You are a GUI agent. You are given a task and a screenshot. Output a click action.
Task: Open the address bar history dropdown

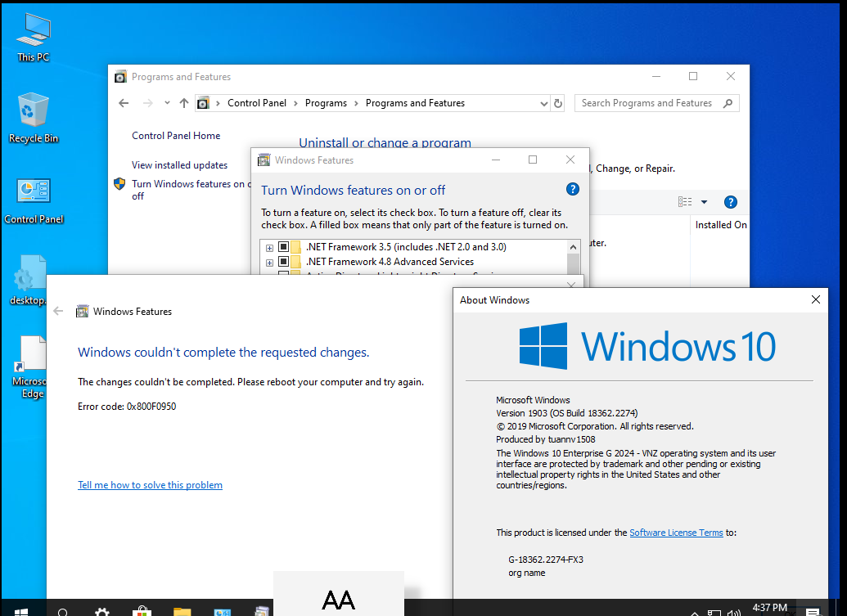(x=543, y=103)
